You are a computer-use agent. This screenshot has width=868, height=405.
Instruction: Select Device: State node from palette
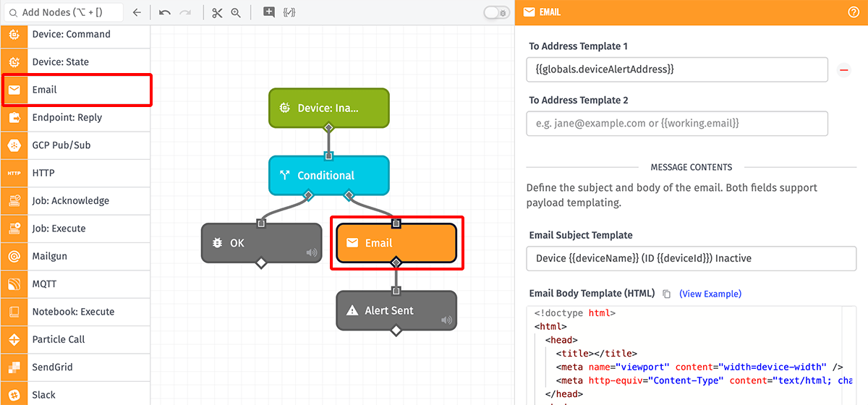pos(75,62)
